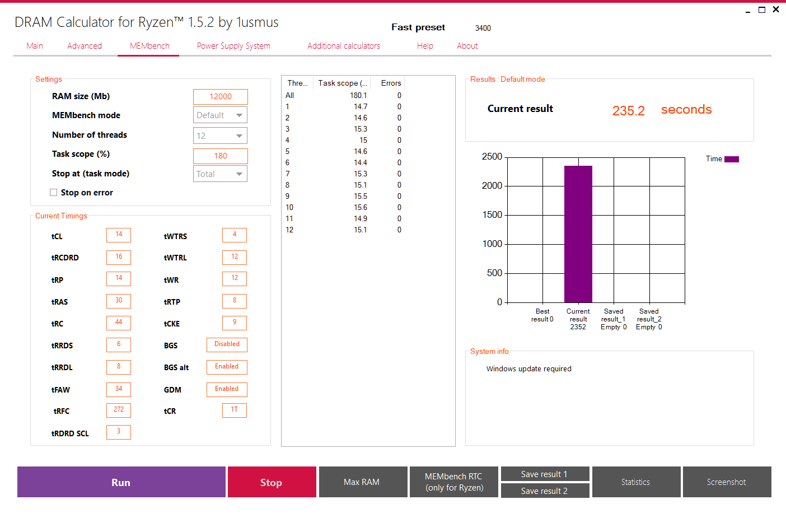Open the Statistics button
786x532 pixels.
637,482
